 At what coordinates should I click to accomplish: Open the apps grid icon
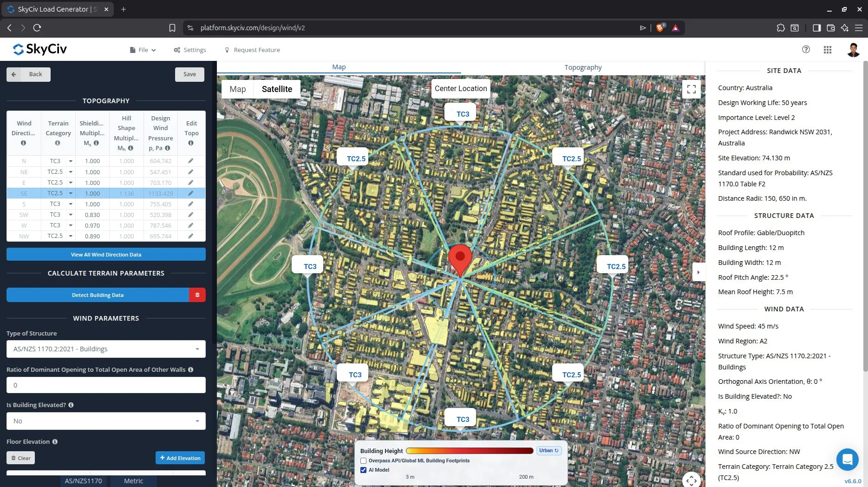(828, 50)
